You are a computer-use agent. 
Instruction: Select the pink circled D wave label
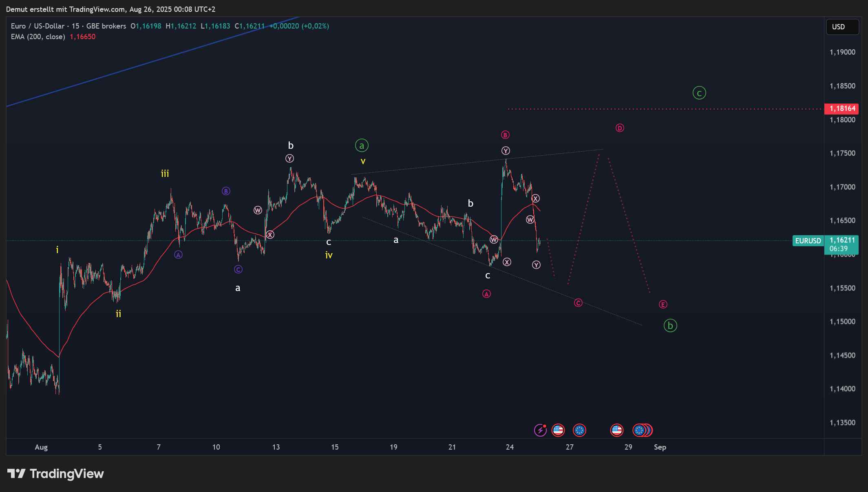click(620, 128)
